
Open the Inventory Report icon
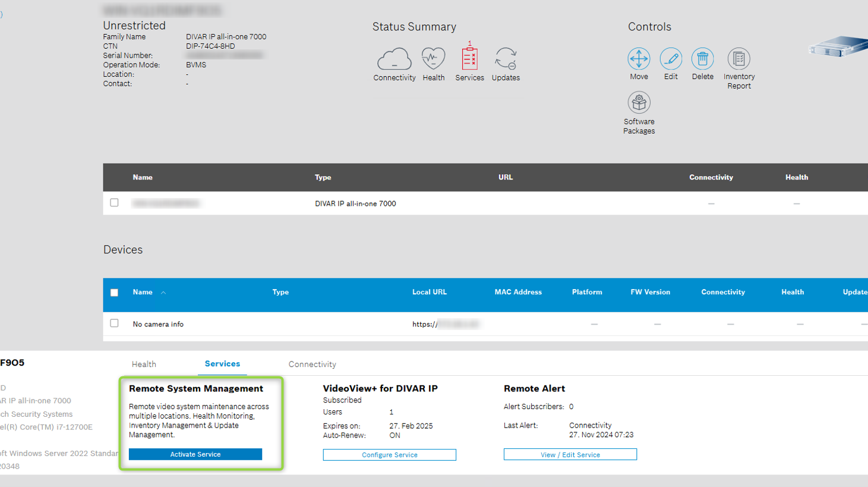click(738, 59)
